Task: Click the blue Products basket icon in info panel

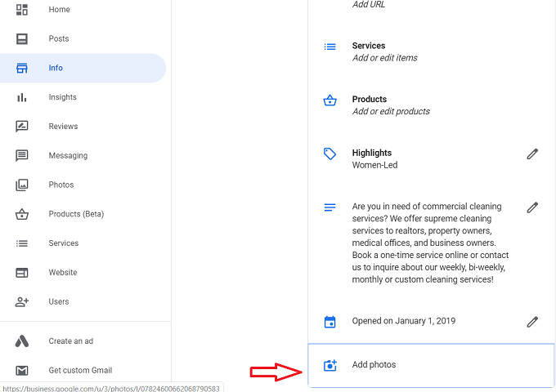Action: coord(330,100)
